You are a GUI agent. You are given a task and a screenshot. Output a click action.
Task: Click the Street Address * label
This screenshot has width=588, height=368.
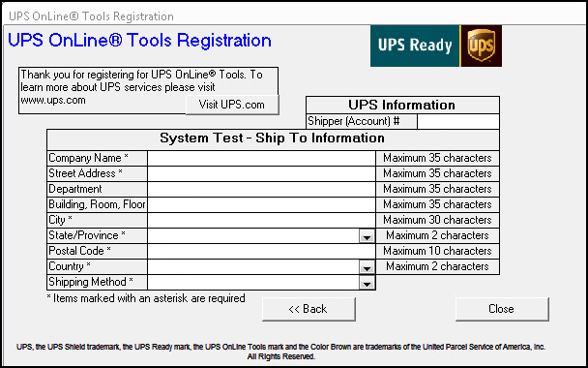pos(86,173)
